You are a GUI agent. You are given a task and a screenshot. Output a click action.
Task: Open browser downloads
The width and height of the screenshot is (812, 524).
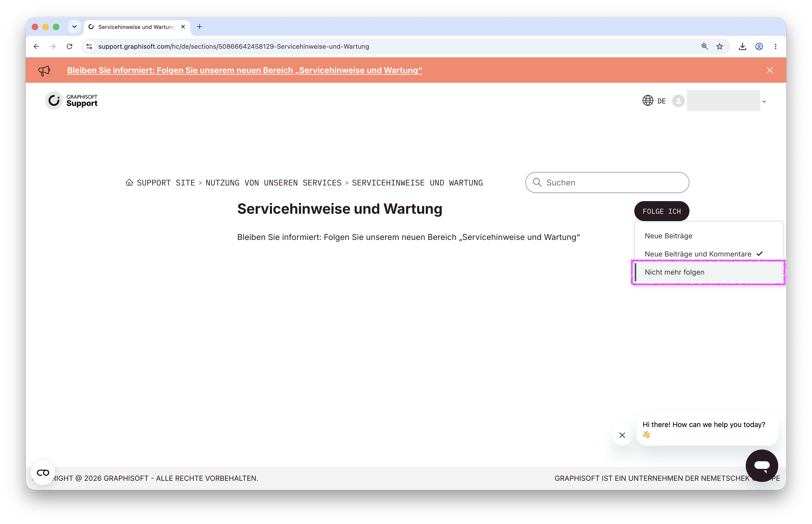click(743, 46)
